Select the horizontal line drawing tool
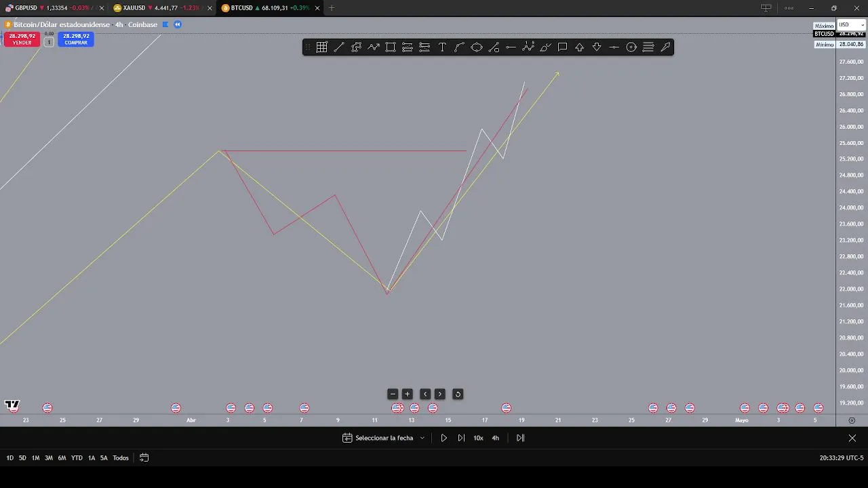 tap(511, 47)
